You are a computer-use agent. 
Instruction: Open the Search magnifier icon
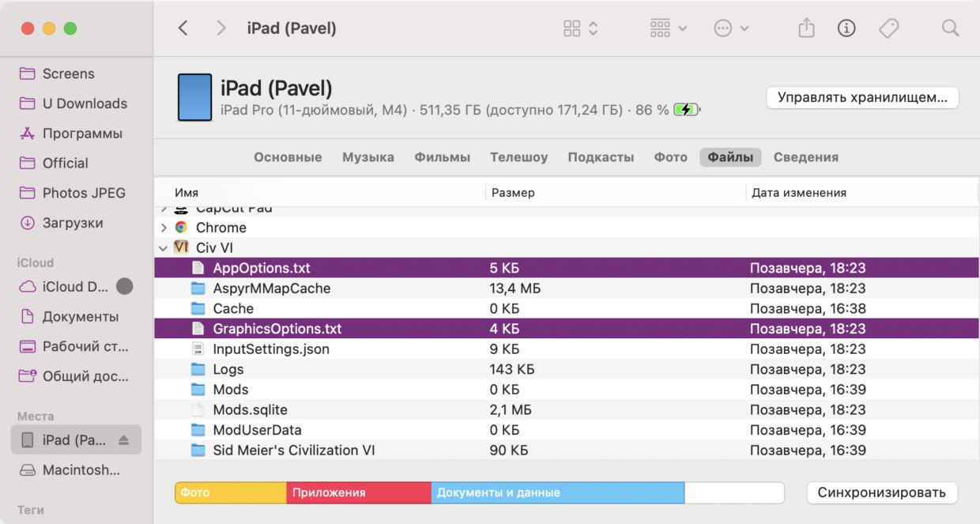pyautogui.click(x=950, y=28)
